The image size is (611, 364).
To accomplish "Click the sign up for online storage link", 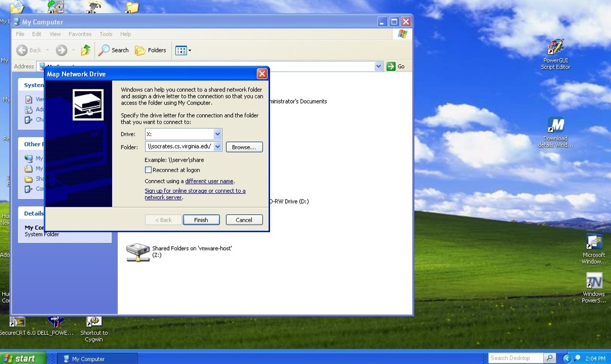I will pyautogui.click(x=195, y=191).
